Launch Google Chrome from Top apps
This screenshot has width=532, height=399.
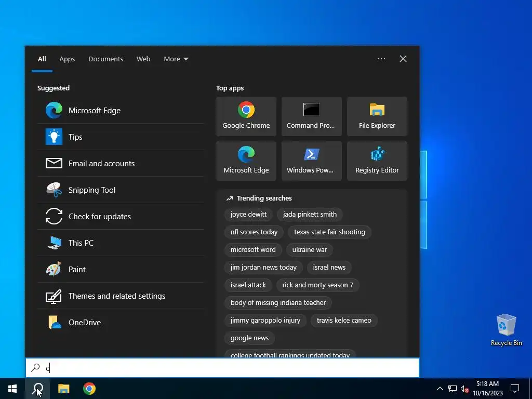(246, 116)
